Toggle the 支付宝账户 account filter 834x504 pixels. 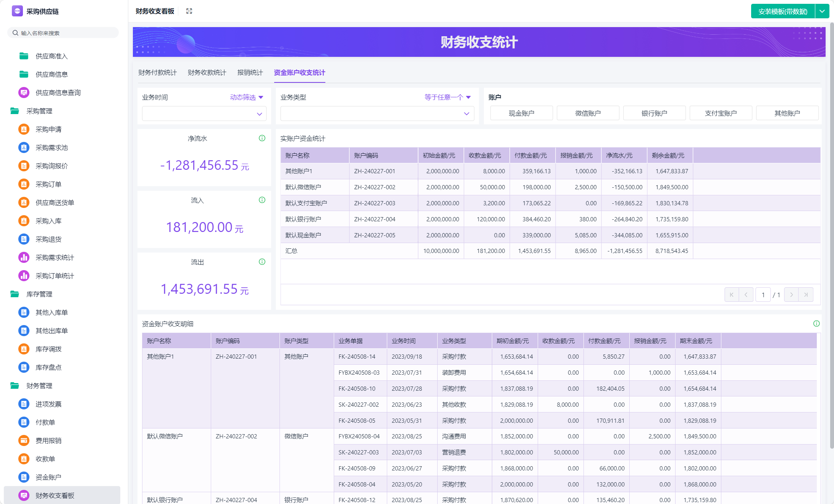point(721,113)
